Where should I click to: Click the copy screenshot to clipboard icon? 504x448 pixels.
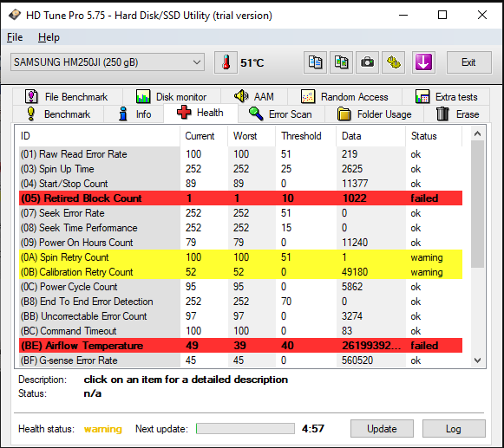click(341, 62)
